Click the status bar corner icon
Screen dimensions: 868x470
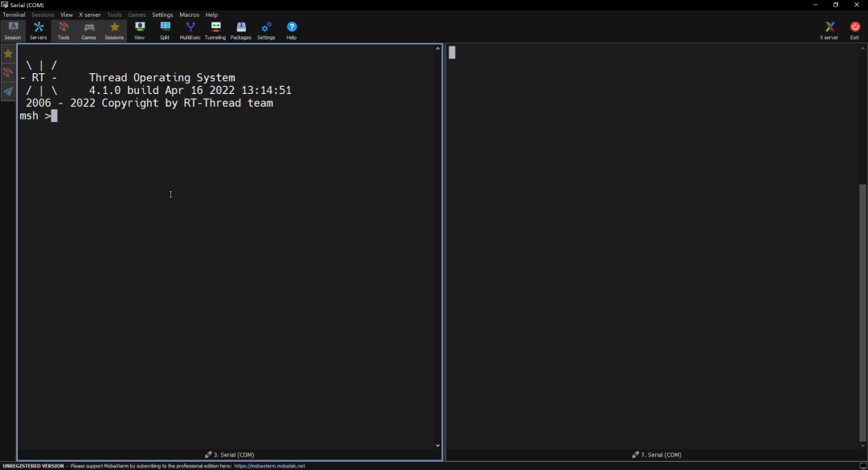[x=863, y=466]
